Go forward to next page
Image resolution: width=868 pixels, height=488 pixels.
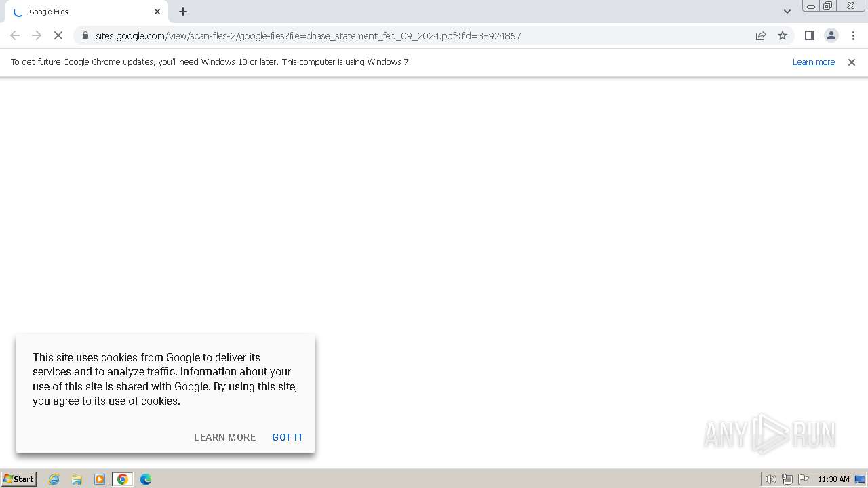(x=37, y=35)
